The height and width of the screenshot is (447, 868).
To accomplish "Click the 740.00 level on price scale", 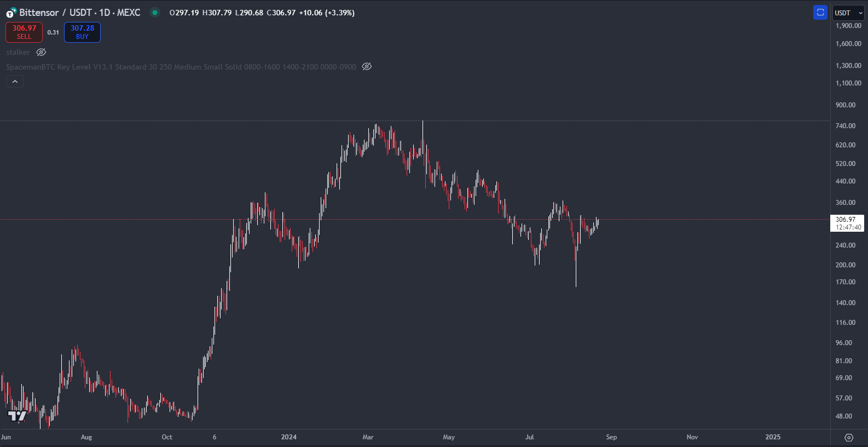I will point(845,126).
